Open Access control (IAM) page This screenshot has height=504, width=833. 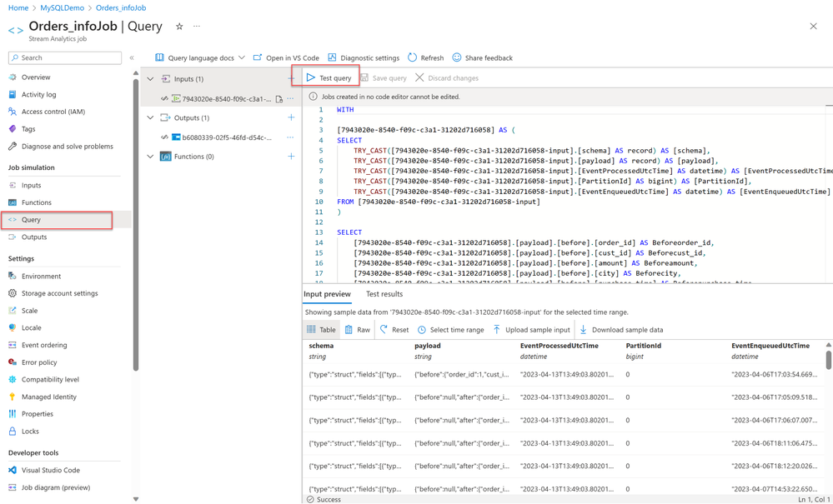click(53, 112)
